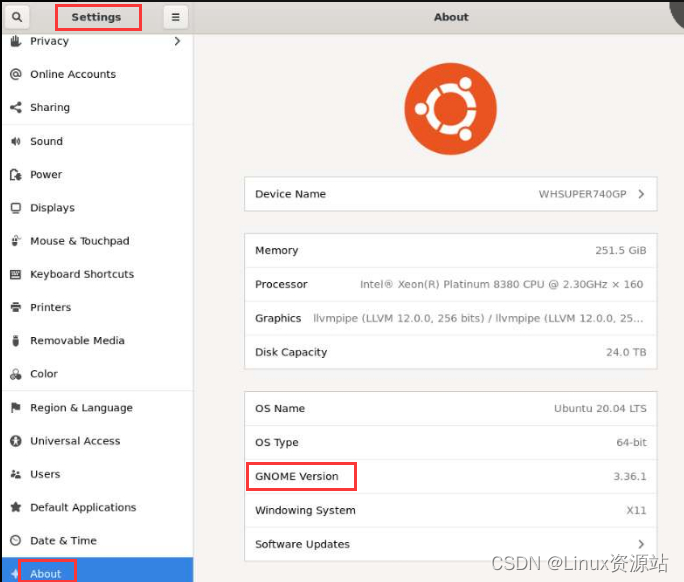Click the GNOME Version value 3.36.1
This screenshot has height=582, width=684.
tap(630, 476)
